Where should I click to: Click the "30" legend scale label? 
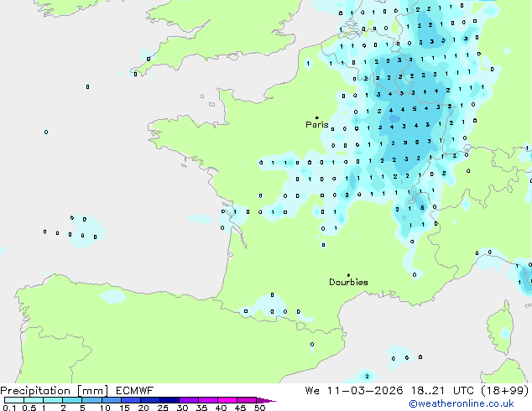[182, 408]
